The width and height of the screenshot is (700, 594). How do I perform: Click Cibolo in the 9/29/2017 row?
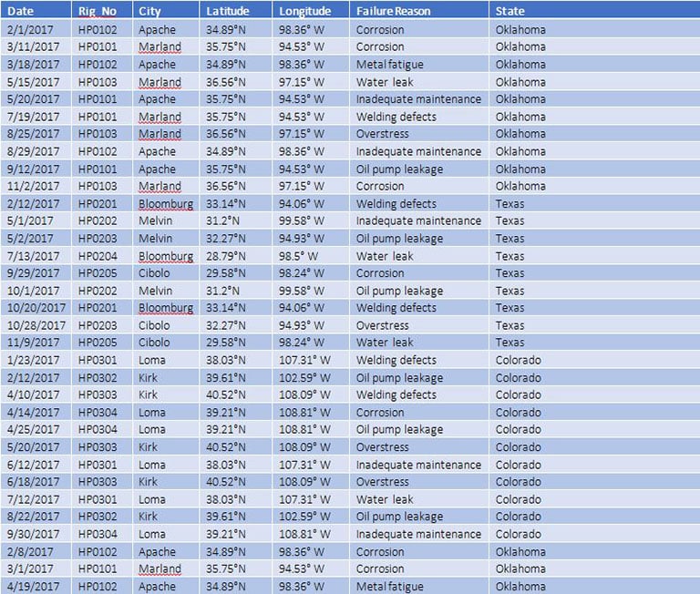pos(154,273)
